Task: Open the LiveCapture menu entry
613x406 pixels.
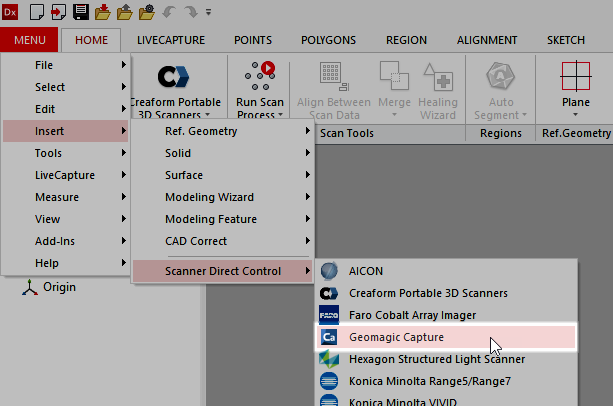Action: 65,175
